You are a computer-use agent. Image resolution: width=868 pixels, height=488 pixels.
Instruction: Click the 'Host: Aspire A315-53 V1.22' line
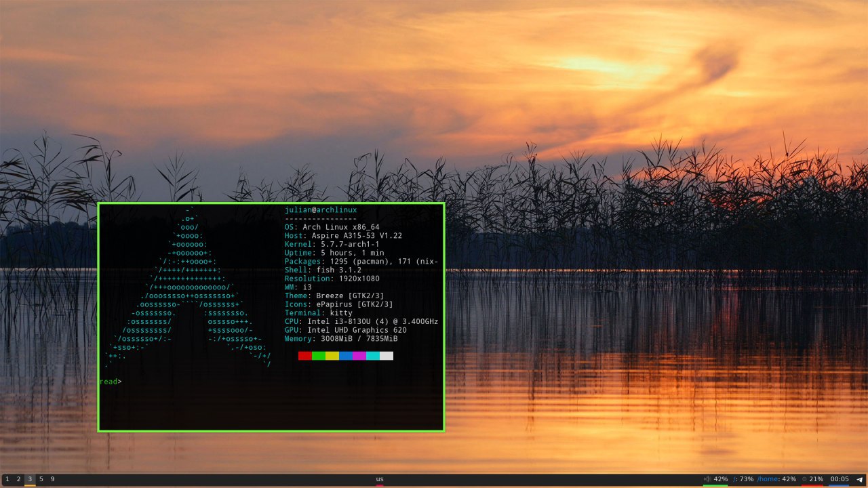pos(343,236)
